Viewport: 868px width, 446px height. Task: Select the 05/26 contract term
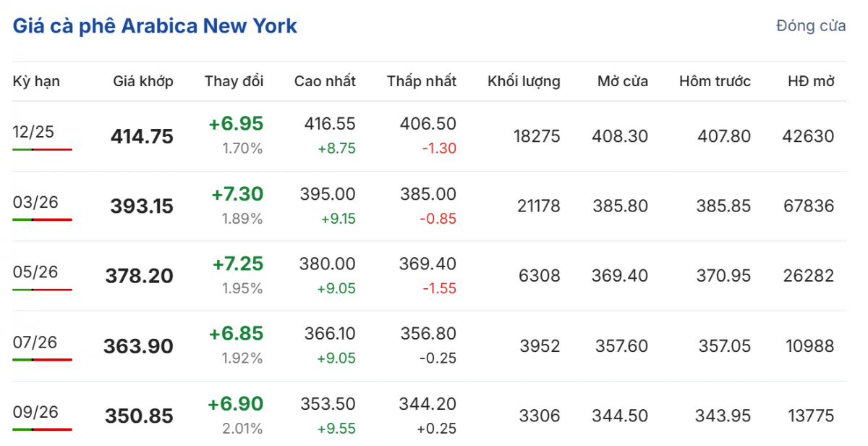(35, 272)
